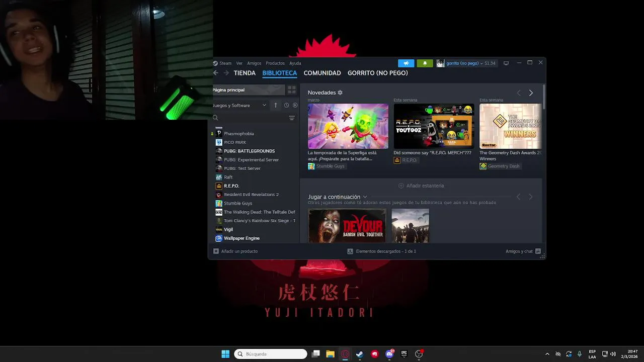Open the Ver menu
The image size is (644, 362).
(x=239, y=63)
